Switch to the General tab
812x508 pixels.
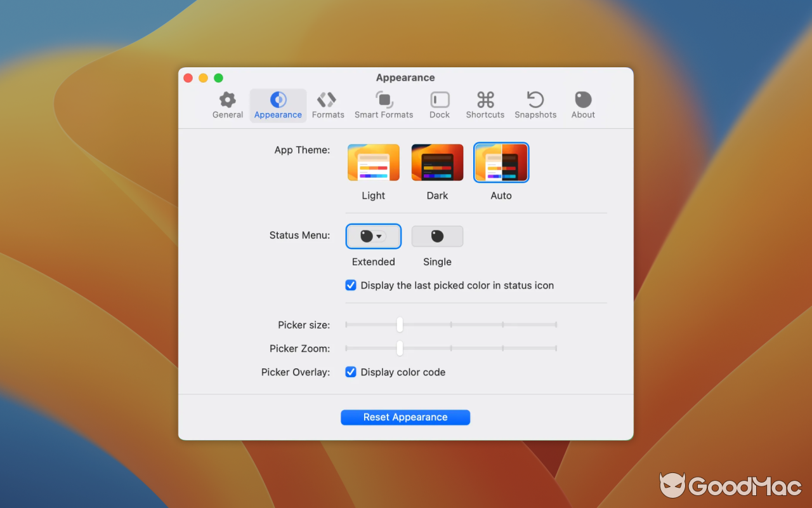(x=228, y=105)
